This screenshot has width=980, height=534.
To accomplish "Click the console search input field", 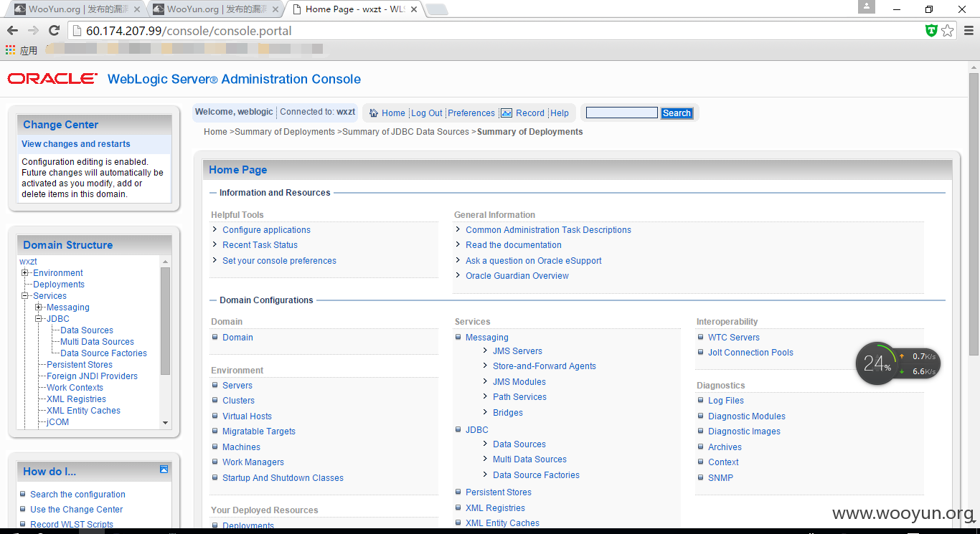I will point(621,113).
